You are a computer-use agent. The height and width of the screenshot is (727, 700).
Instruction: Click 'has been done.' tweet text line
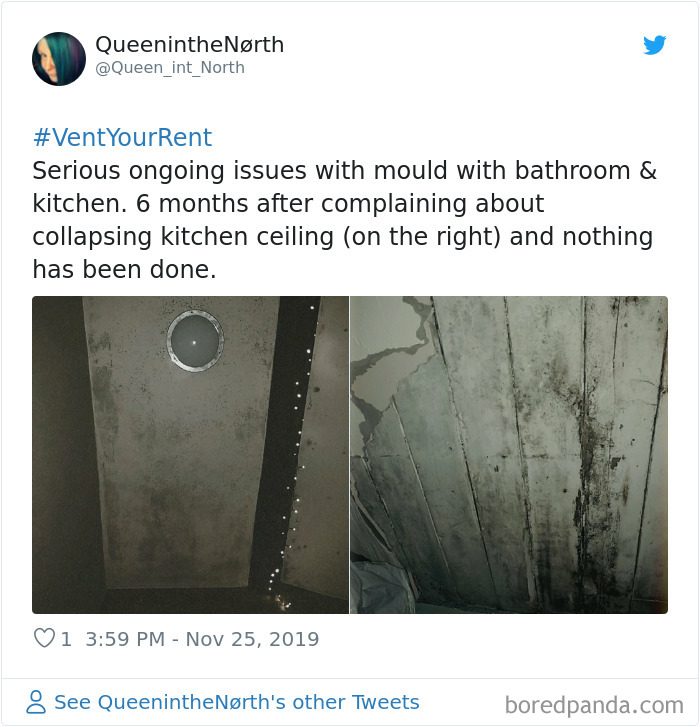coord(124,269)
